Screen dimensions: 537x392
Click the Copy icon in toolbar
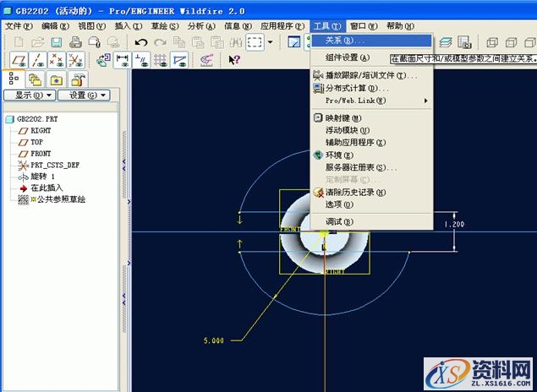pyautogui.click(x=178, y=42)
